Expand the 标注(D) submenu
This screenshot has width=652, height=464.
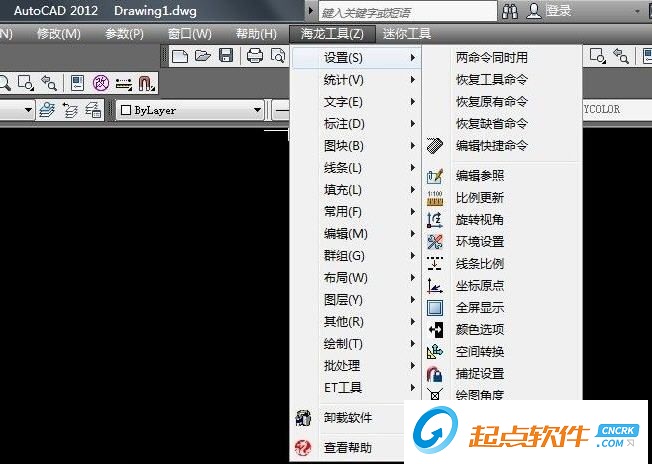point(356,124)
